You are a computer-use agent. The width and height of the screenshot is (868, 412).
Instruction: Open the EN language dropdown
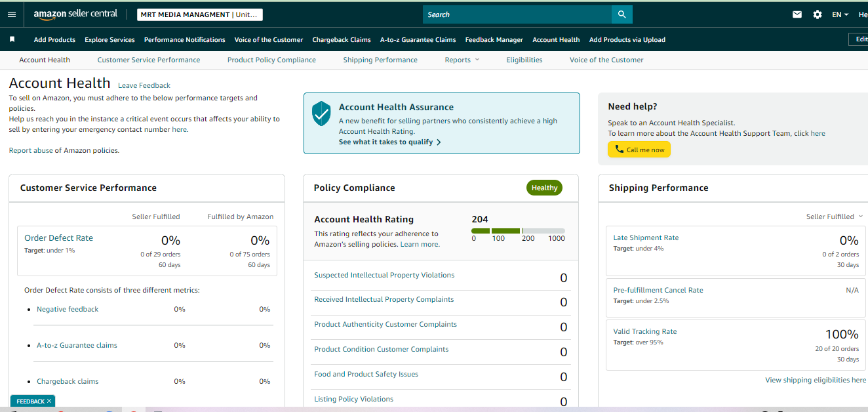point(840,14)
